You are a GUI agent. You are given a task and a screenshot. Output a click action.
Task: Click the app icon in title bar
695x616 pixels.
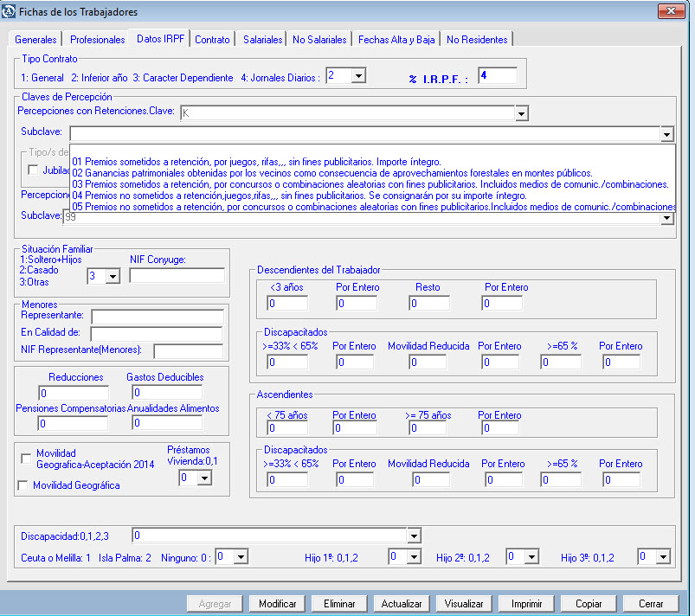pyautogui.click(x=10, y=12)
